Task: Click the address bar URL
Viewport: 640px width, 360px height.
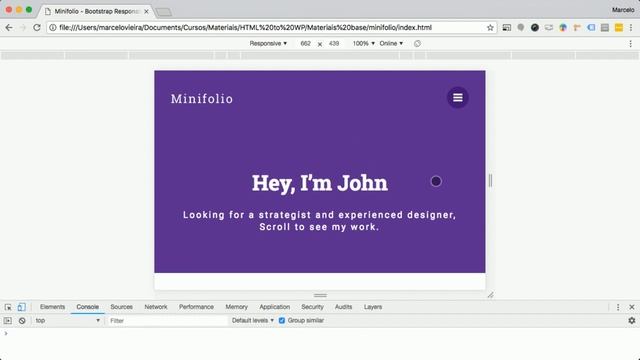Action: tap(245, 28)
